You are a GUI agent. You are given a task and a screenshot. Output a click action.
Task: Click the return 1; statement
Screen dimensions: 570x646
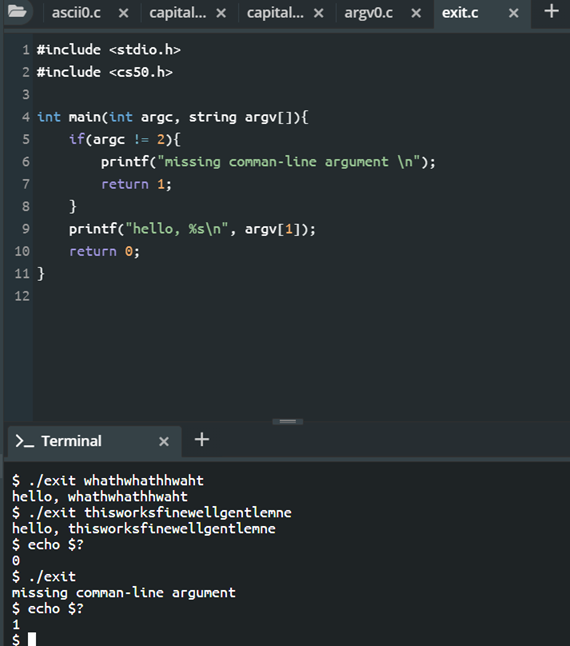tap(136, 184)
